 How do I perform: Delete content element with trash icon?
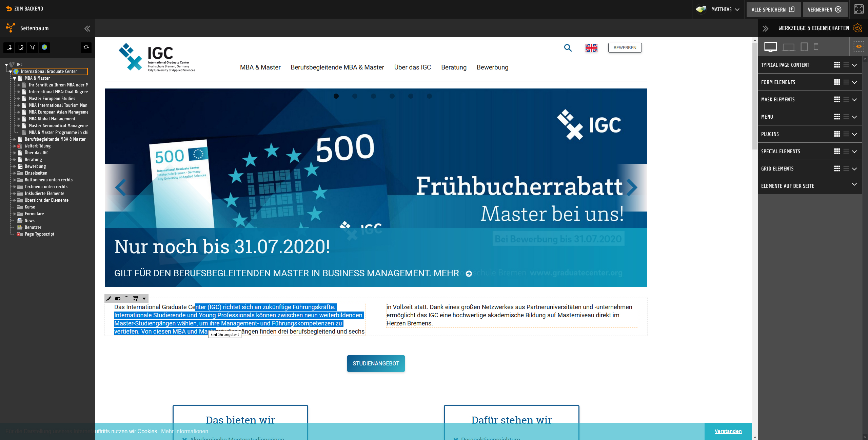126,299
